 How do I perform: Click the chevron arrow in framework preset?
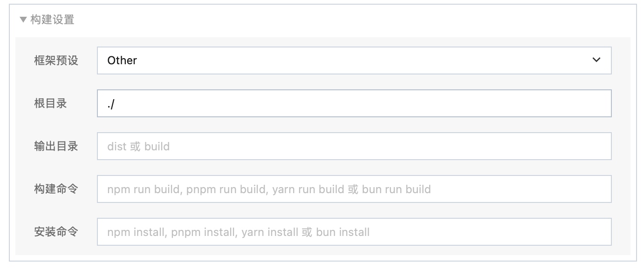coord(596,60)
